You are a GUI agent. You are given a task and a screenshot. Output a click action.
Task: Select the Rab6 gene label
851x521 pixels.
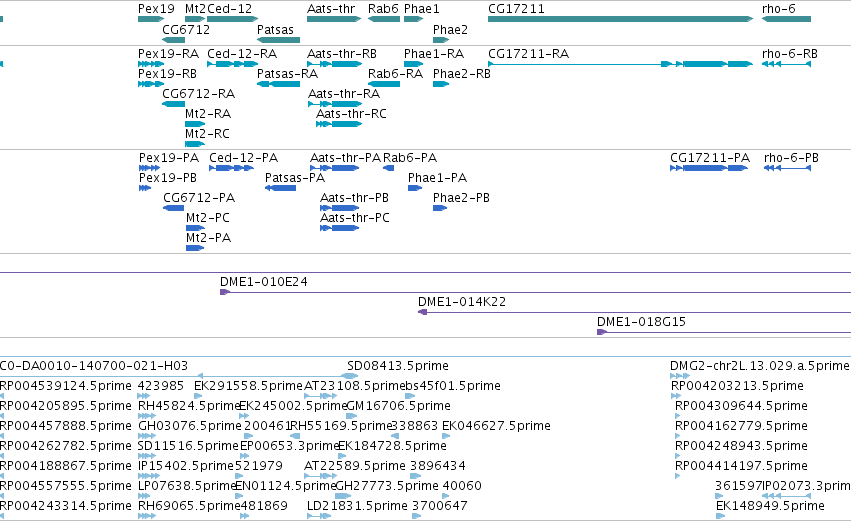click(x=383, y=9)
